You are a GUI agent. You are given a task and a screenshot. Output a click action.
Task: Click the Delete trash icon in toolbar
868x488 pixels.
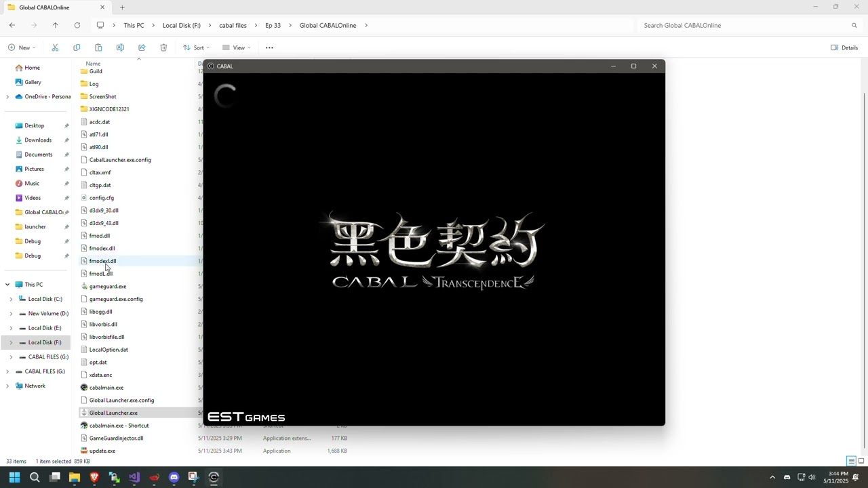pyautogui.click(x=163, y=47)
